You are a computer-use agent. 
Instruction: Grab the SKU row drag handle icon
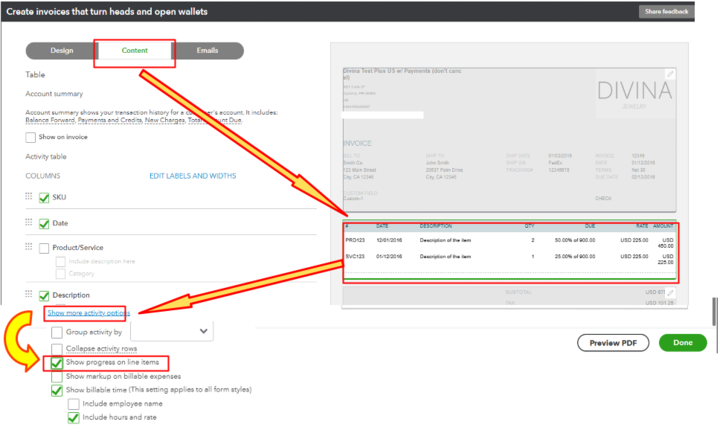[28, 197]
